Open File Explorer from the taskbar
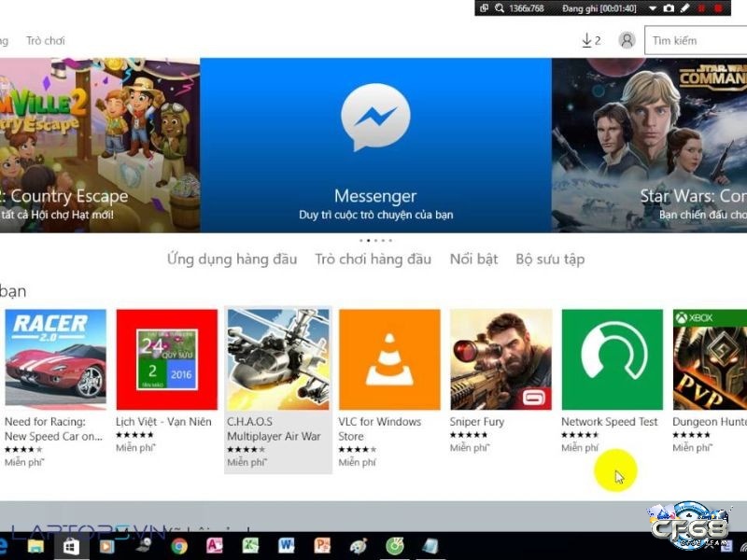Screen dimensions: 747x560 35,546
